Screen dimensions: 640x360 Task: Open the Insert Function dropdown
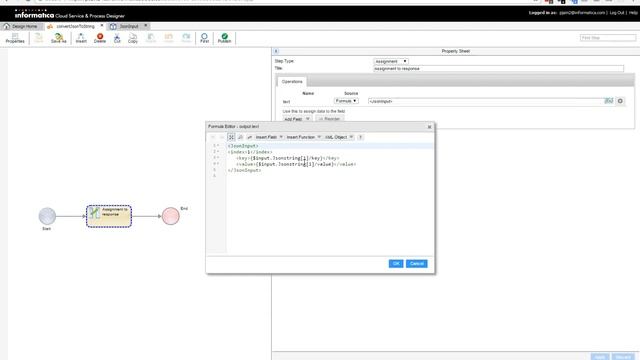click(x=304, y=137)
